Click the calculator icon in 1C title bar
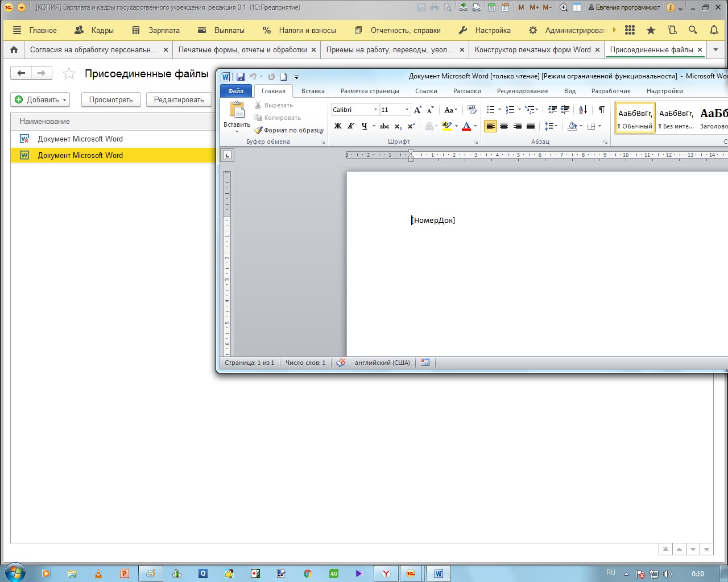 [491, 7]
